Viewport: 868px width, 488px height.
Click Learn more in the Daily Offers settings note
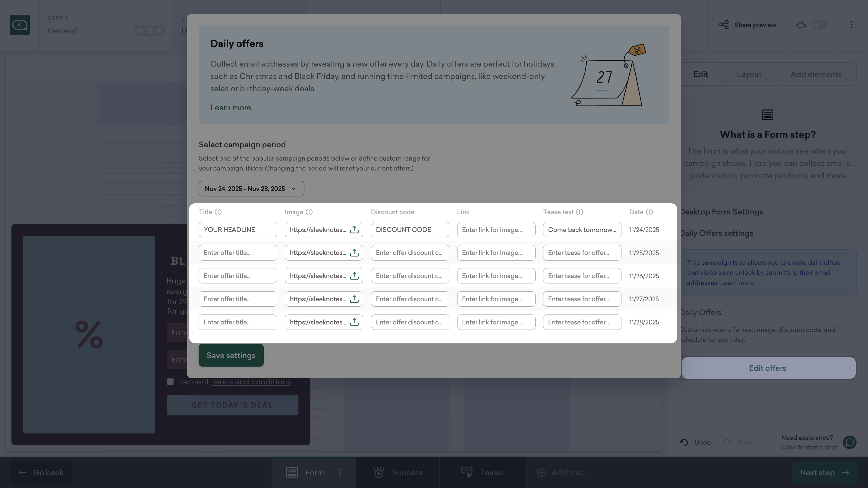737,283
